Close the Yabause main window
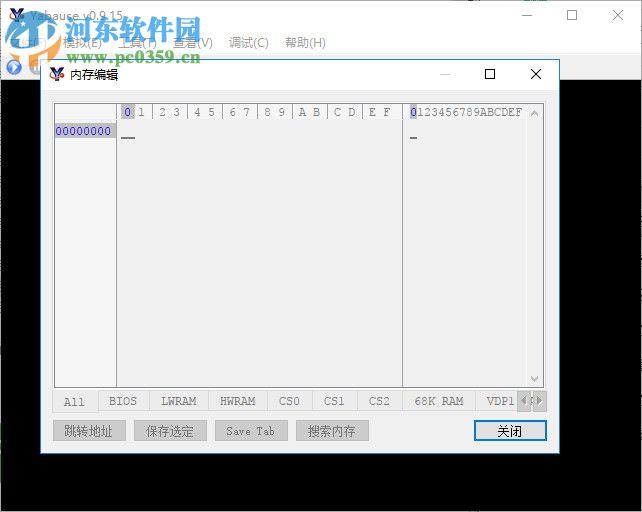 pyautogui.click(x=618, y=16)
